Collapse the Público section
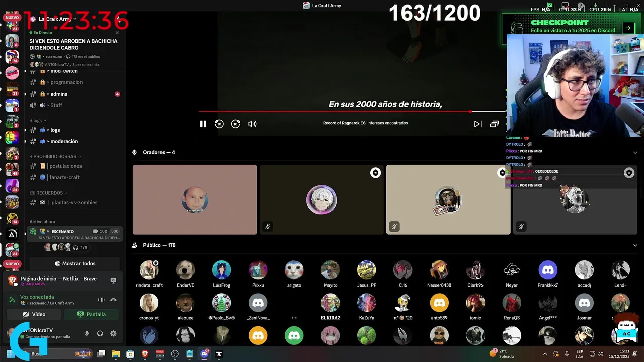Viewport: 644px width, 362px height. 635,245
